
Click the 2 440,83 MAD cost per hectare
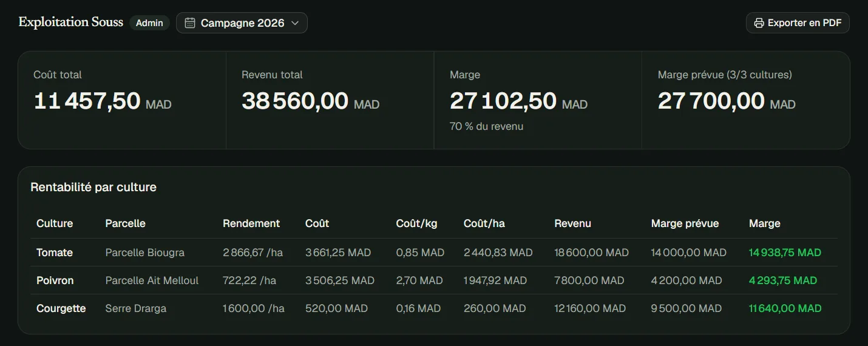point(498,253)
